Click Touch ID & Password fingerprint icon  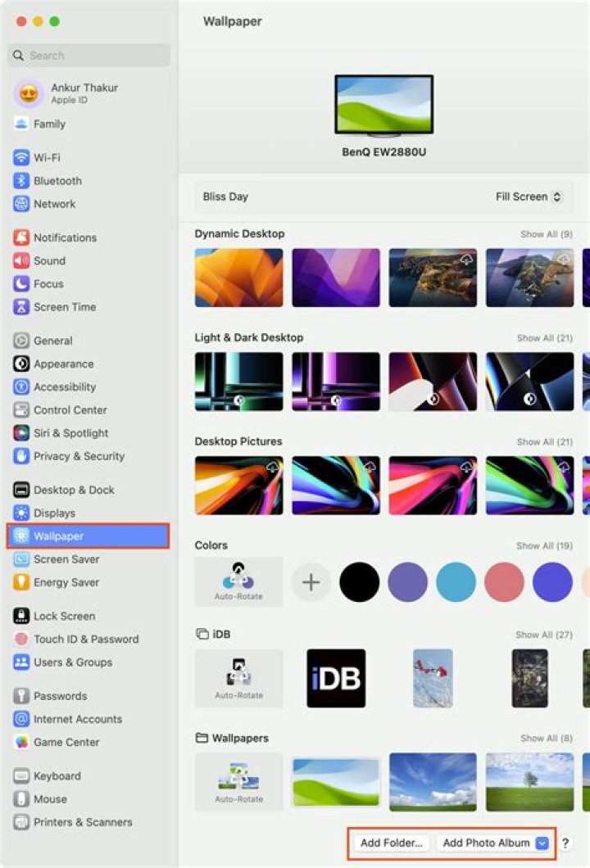tap(21, 639)
